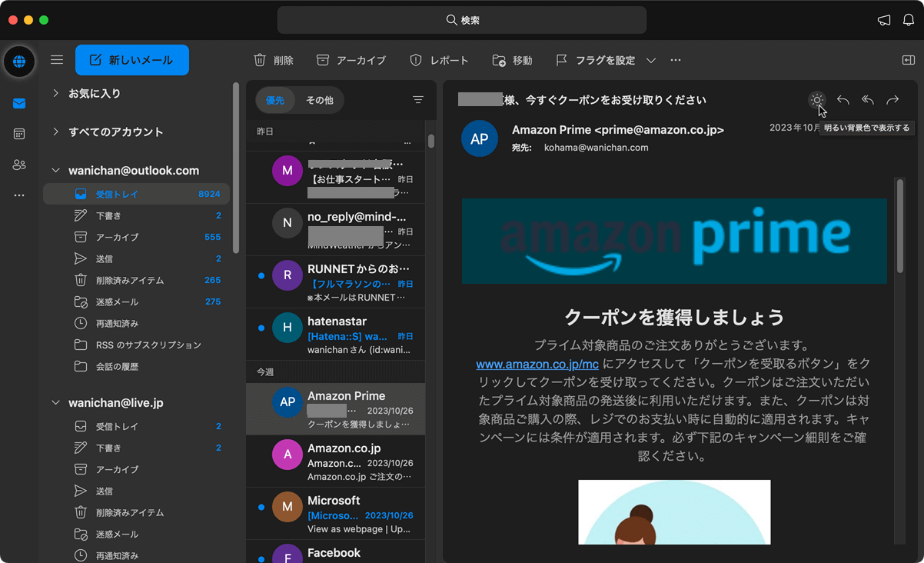This screenshot has height=563, width=924.
Task: Open live.jp 削除済みアイテム folder
Action: coord(137,512)
